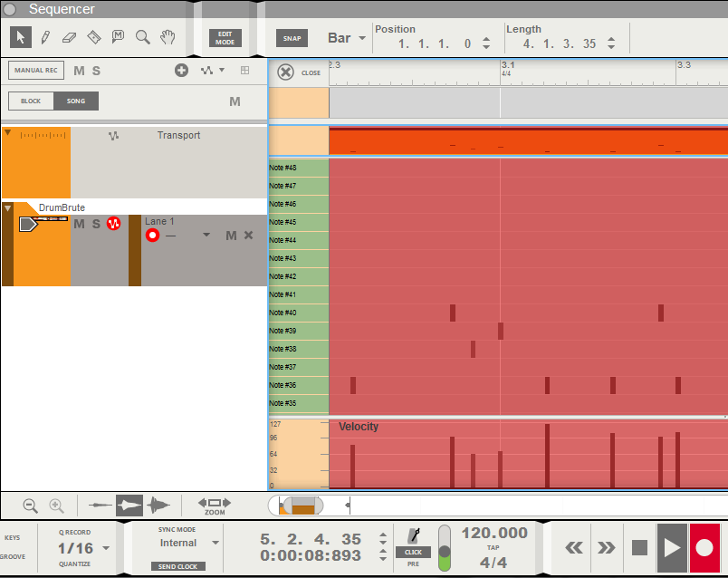Delete Lane 1 with X icon
The height and width of the screenshot is (578, 728).
point(249,236)
